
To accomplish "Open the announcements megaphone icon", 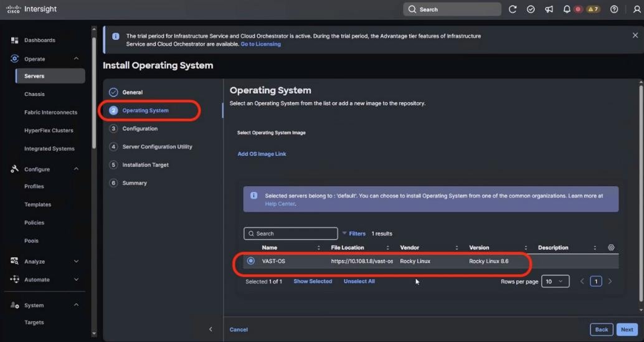I will click(x=549, y=9).
